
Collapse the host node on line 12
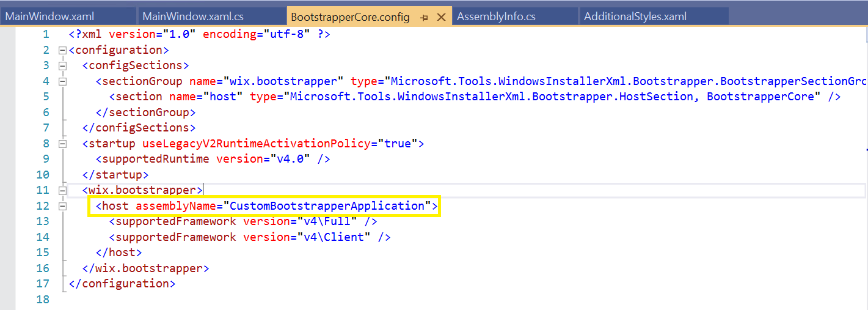pyautogui.click(x=62, y=206)
